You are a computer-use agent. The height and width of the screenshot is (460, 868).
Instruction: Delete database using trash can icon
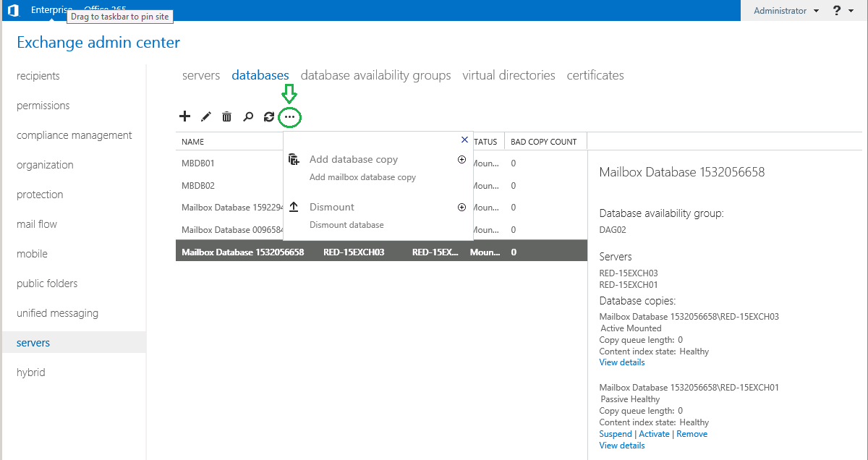click(227, 116)
